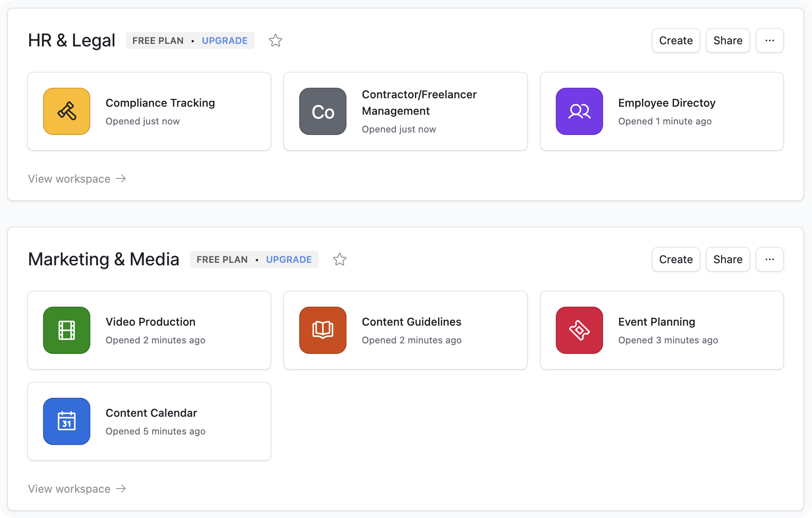
Task: Click the orange Content Guidelines book icon
Action: pyautogui.click(x=323, y=330)
